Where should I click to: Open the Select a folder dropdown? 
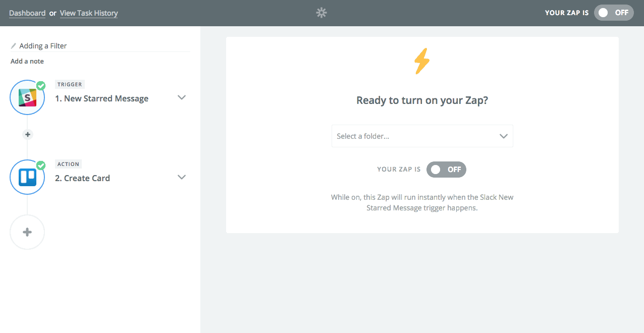click(422, 136)
